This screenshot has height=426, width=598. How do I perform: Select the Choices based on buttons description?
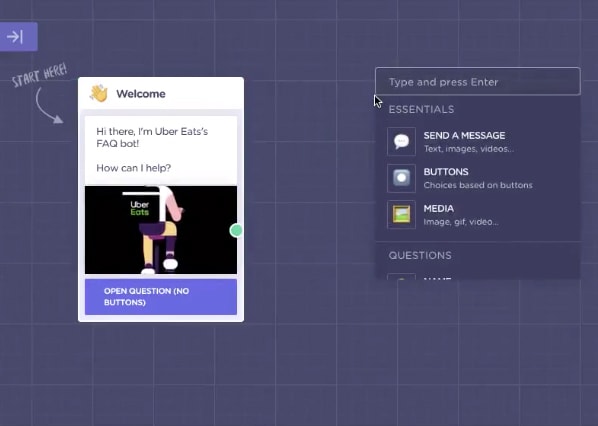coord(478,185)
